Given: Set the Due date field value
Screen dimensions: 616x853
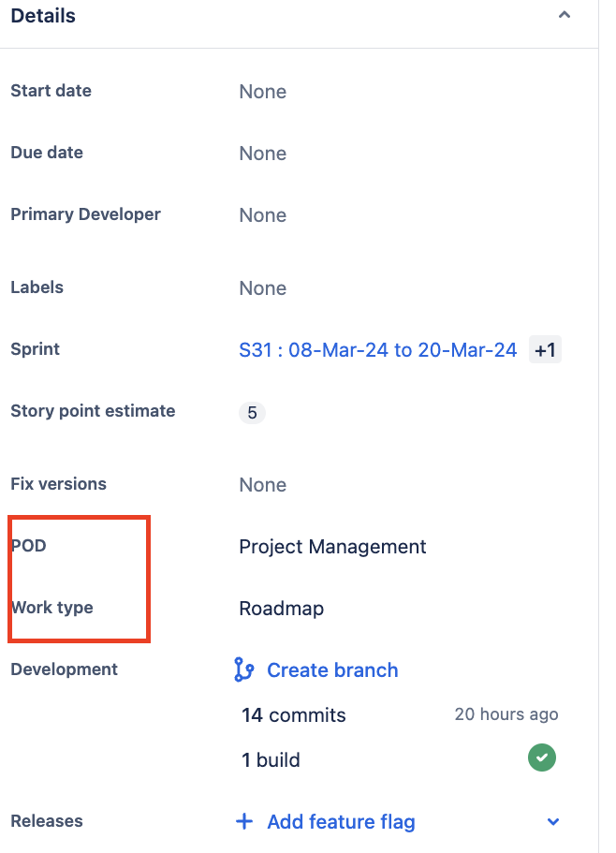Looking at the screenshot, I should pos(262,154).
